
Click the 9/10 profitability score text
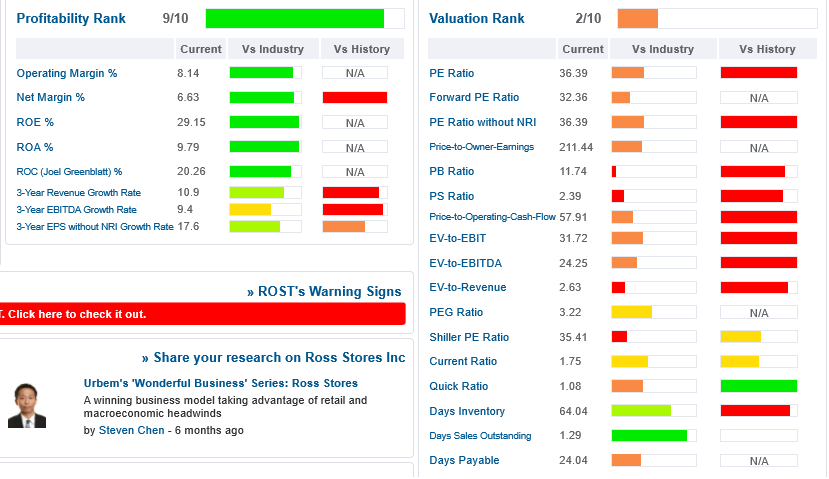tap(176, 19)
